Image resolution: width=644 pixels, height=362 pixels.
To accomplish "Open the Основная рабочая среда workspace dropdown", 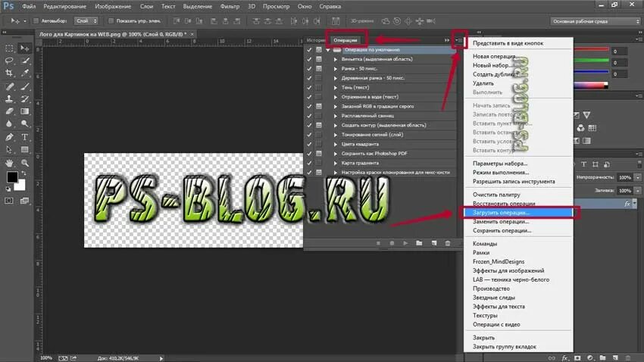I will tap(596, 21).
